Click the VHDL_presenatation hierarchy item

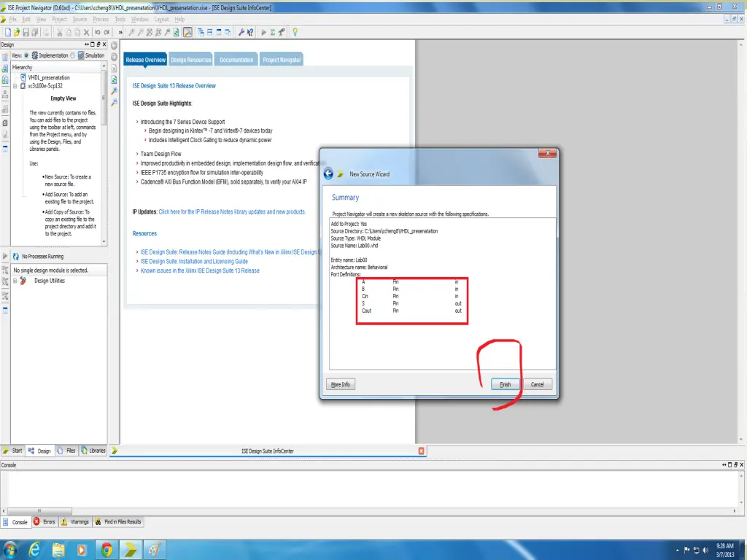coord(49,77)
